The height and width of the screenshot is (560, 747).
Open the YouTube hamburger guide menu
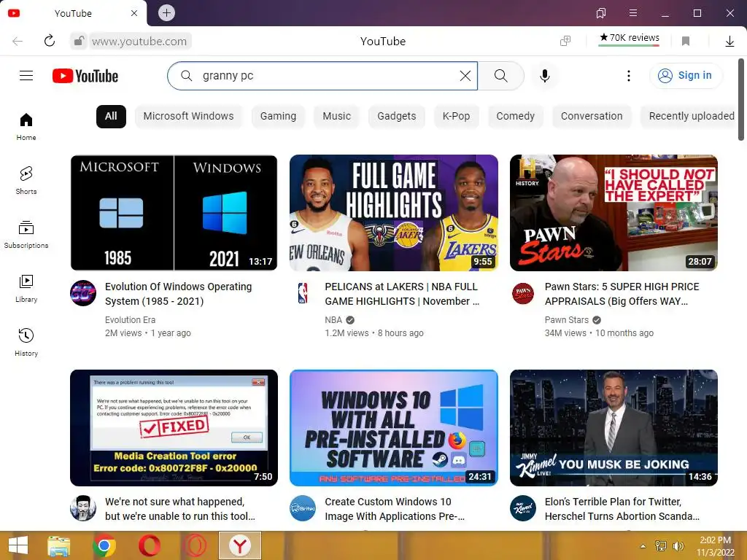click(26, 76)
